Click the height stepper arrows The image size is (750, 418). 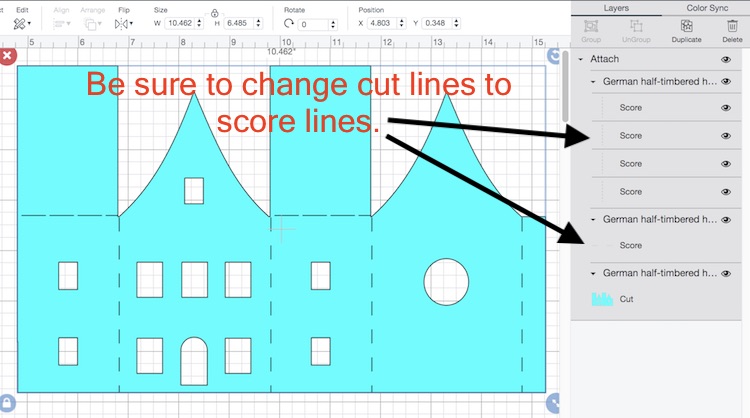point(258,23)
